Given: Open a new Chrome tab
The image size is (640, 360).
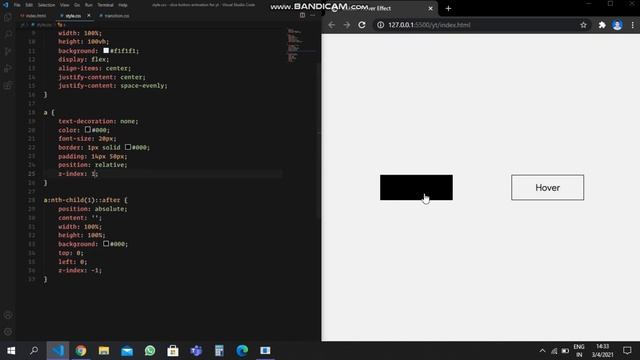Looking at the screenshot, I should [448, 8].
